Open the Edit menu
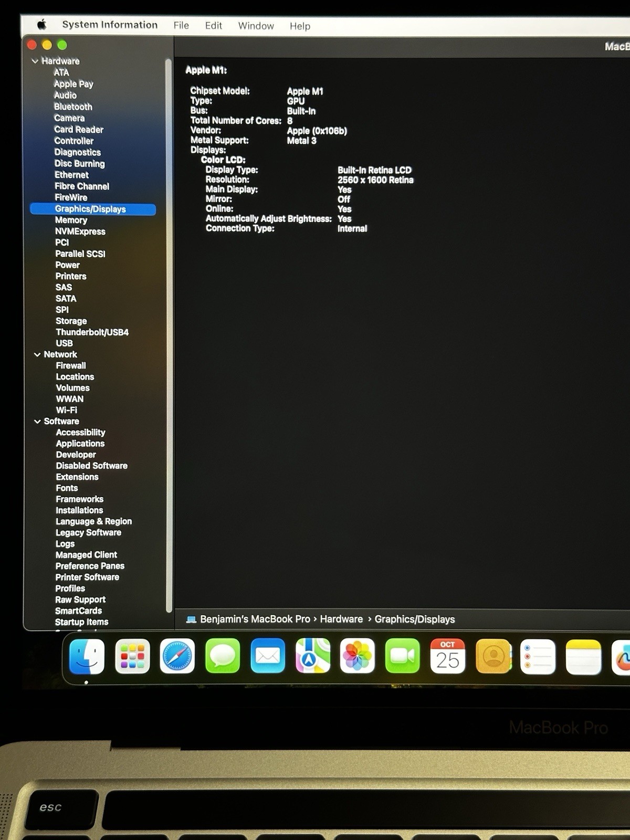This screenshot has height=840, width=630. (x=214, y=25)
